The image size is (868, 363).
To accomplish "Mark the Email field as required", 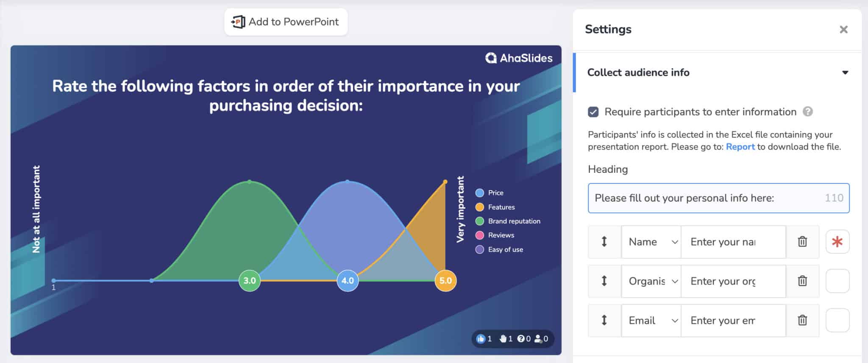I will tap(837, 321).
